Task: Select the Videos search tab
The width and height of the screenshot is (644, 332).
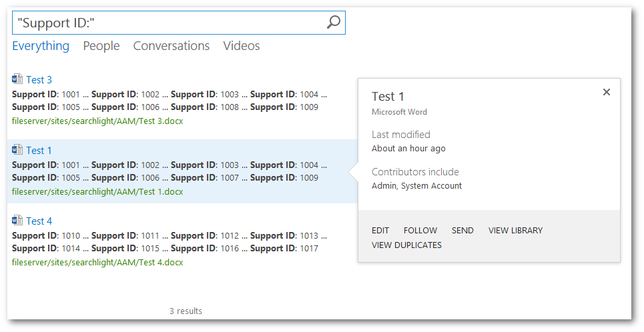Action: [x=242, y=46]
